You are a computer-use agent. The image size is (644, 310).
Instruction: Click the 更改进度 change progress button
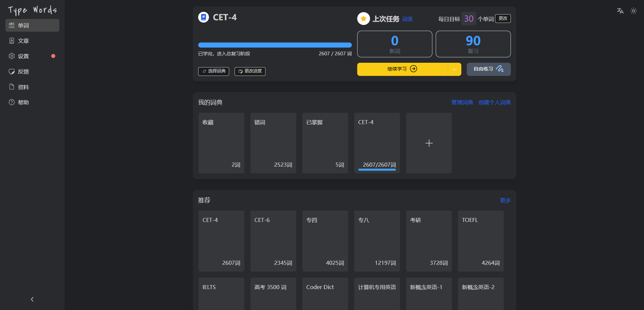250,71
